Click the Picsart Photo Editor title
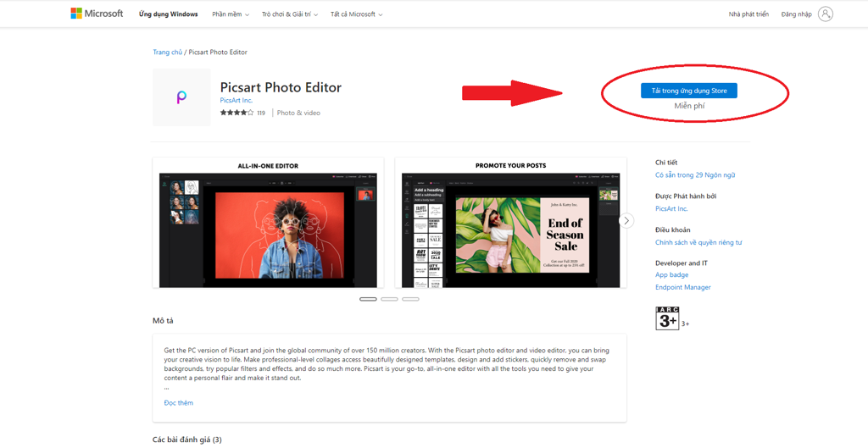 coord(281,87)
